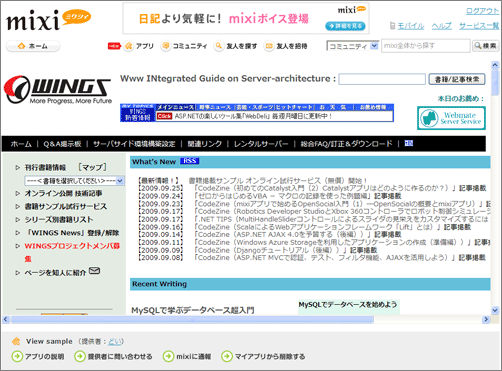Click the scroll left arrow
The image size is (502, 371).
(6, 320)
